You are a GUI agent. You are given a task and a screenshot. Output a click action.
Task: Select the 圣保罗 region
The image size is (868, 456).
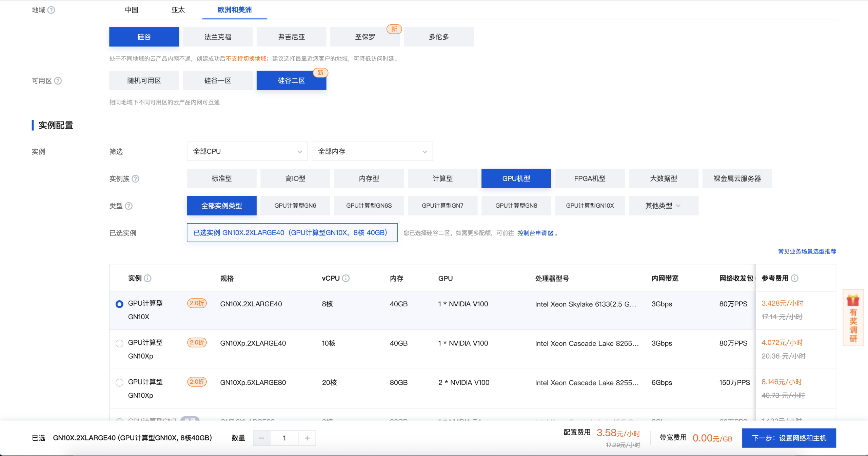coord(365,37)
